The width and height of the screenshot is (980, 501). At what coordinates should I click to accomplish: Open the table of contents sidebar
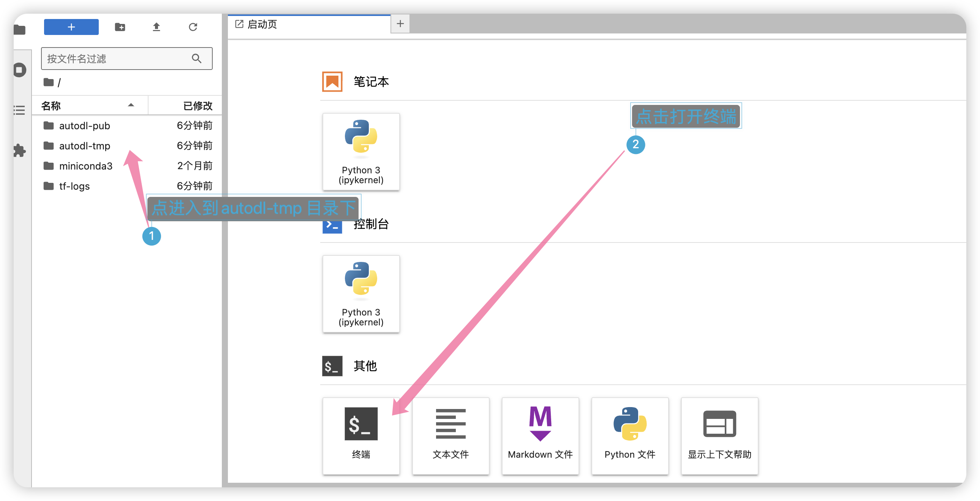pos(20,110)
